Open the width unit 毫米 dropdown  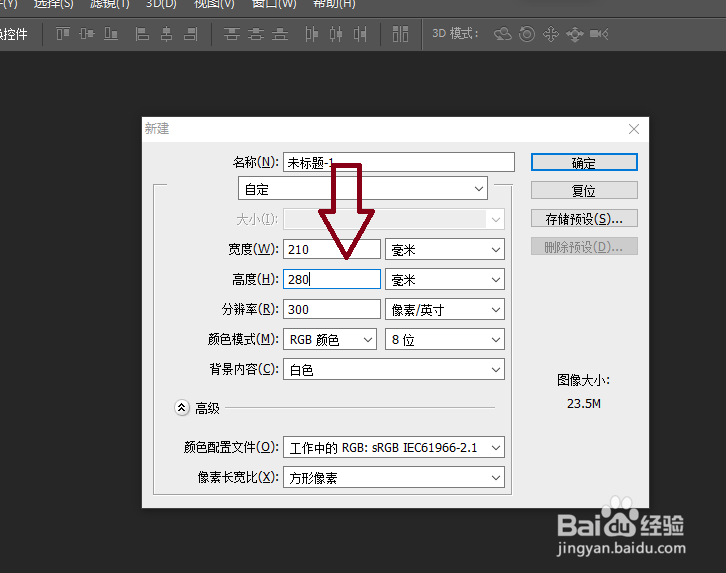(445, 249)
